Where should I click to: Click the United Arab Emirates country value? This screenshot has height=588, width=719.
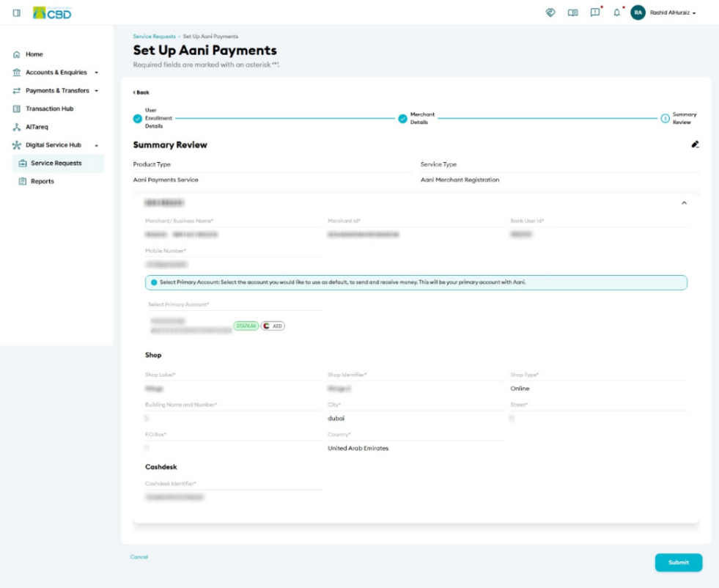[x=358, y=448]
